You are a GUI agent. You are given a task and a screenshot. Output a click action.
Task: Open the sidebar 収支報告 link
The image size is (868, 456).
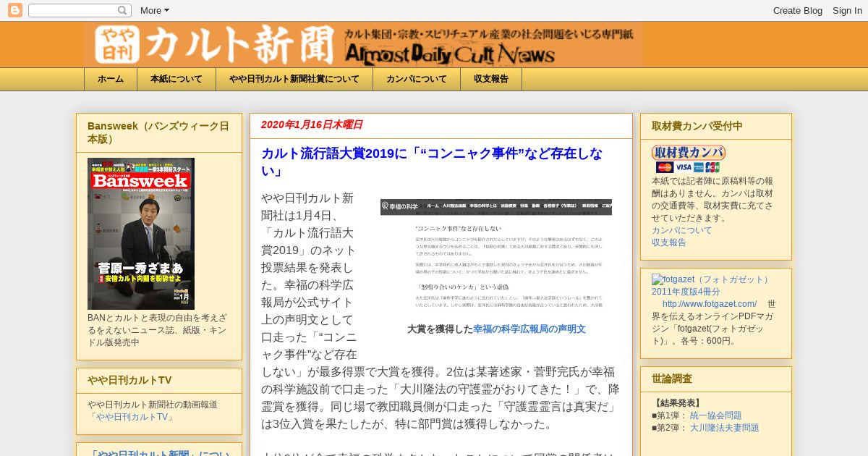(669, 242)
